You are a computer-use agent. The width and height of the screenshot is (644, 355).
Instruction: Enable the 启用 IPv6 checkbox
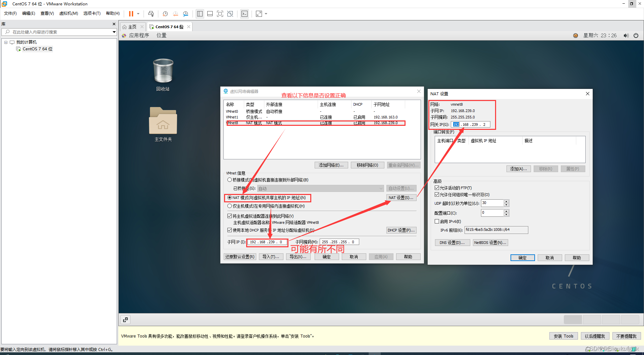(x=437, y=221)
